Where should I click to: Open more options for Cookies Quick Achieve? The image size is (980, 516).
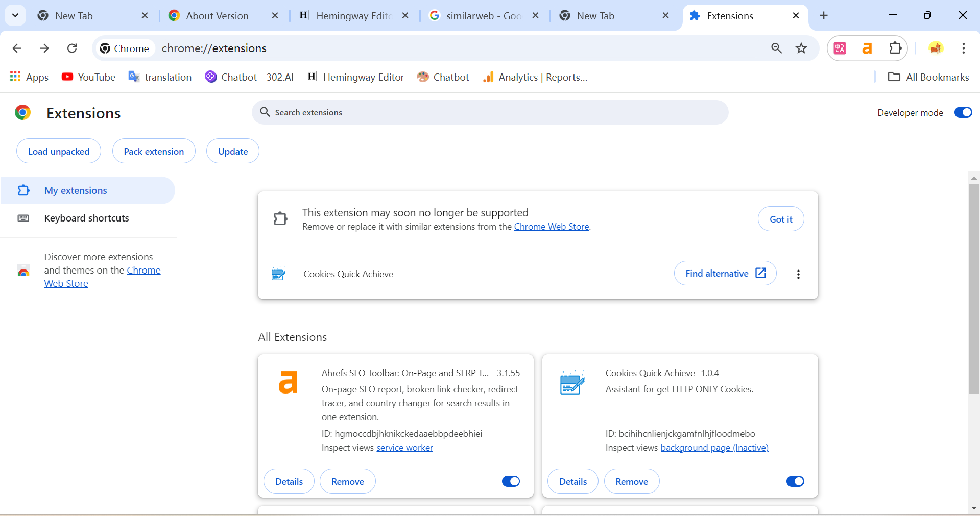coord(798,274)
